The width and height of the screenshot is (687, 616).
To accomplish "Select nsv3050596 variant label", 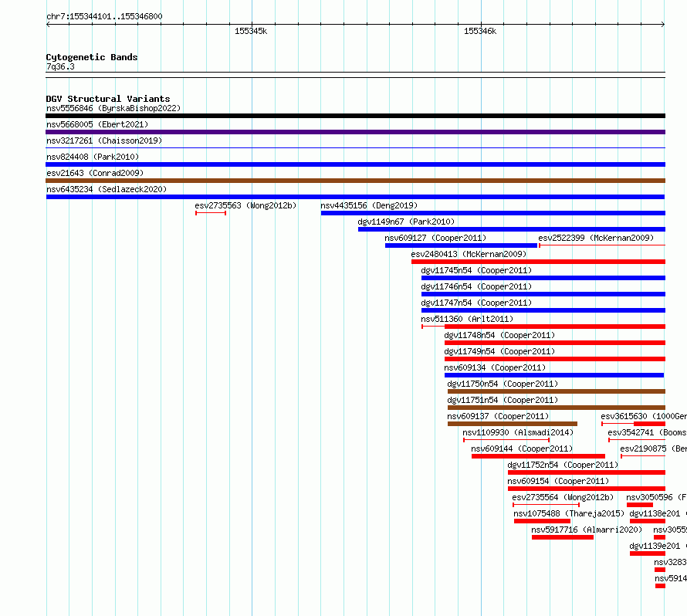I will tap(656, 497).
